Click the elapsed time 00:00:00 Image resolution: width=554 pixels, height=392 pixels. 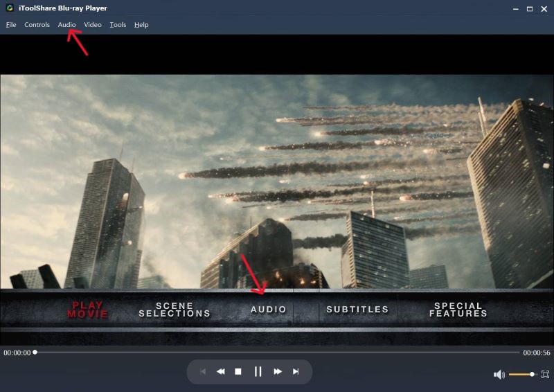click(x=17, y=353)
